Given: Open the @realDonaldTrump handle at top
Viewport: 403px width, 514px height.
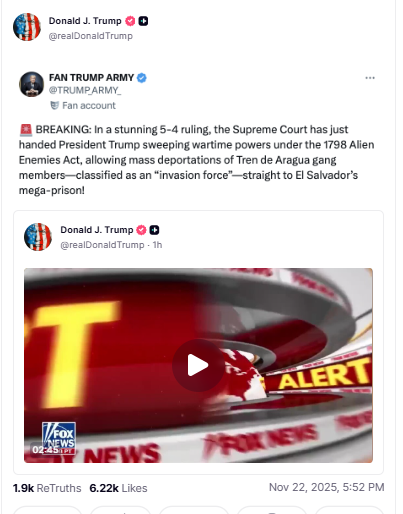Looking at the screenshot, I should pos(91,36).
